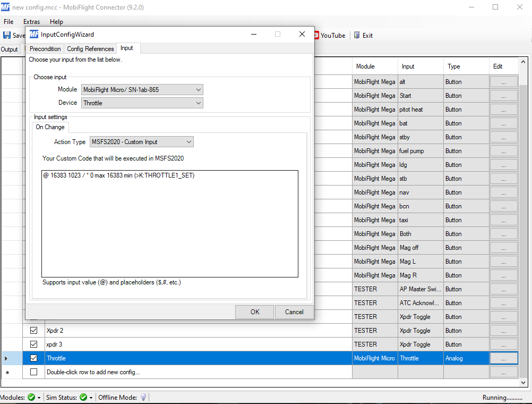
Task: Open the Extras menu
Action: (31, 22)
